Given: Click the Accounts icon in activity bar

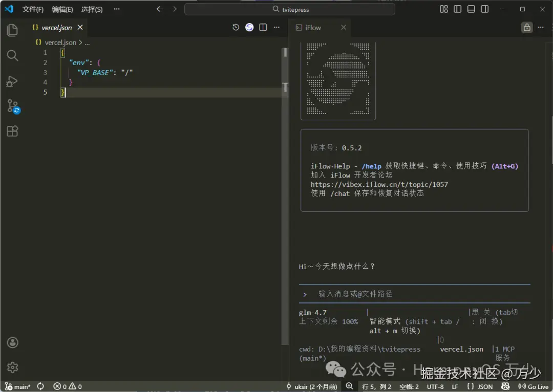Looking at the screenshot, I should tap(12, 342).
